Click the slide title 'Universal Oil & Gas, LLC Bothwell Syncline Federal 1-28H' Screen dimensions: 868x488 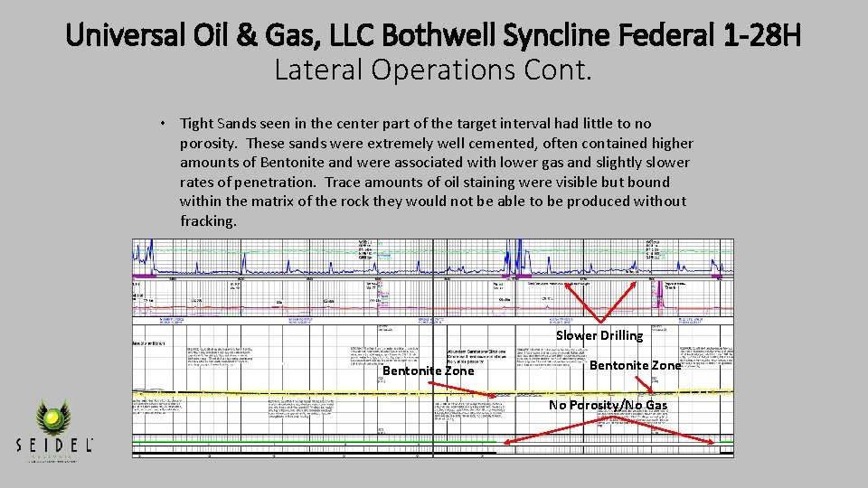(x=433, y=35)
